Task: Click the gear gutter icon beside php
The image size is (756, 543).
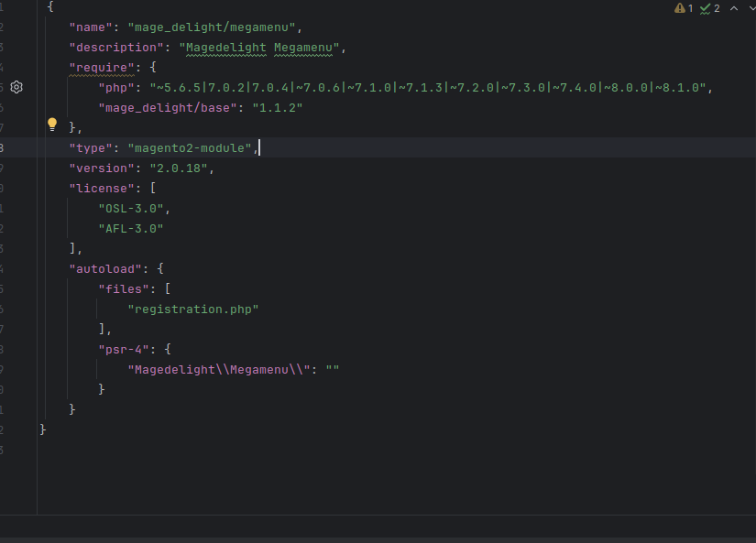Action: (16, 87)
